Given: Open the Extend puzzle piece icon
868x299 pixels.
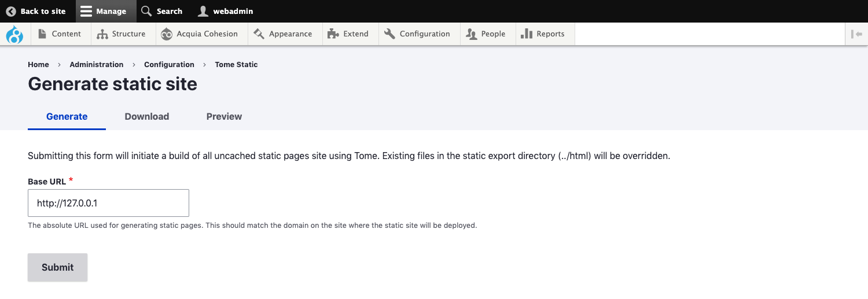Looking at the screenshot, I should (x=333, y=34).
